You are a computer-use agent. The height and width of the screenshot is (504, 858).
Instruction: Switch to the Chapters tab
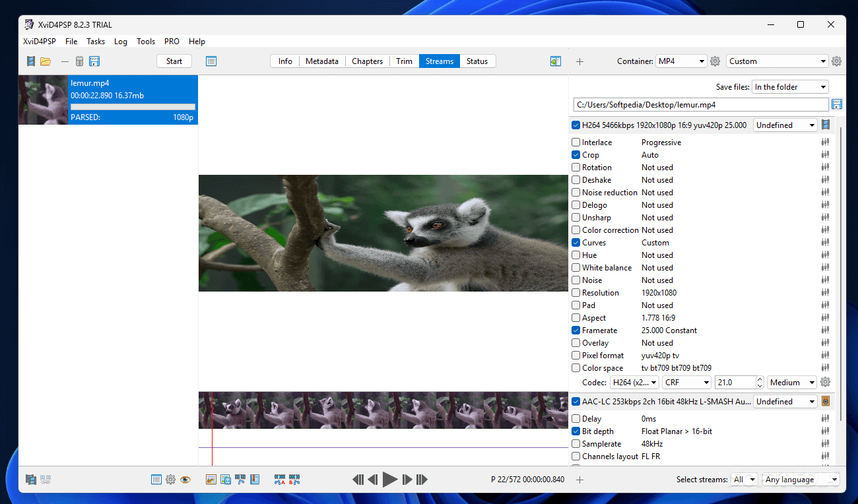click(367, 61)
